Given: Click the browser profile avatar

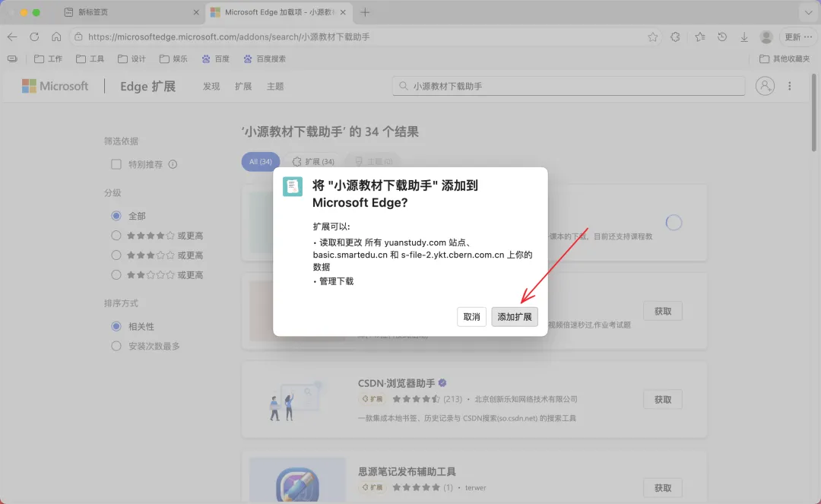Looking at the screenshot, I should [766, 37].
